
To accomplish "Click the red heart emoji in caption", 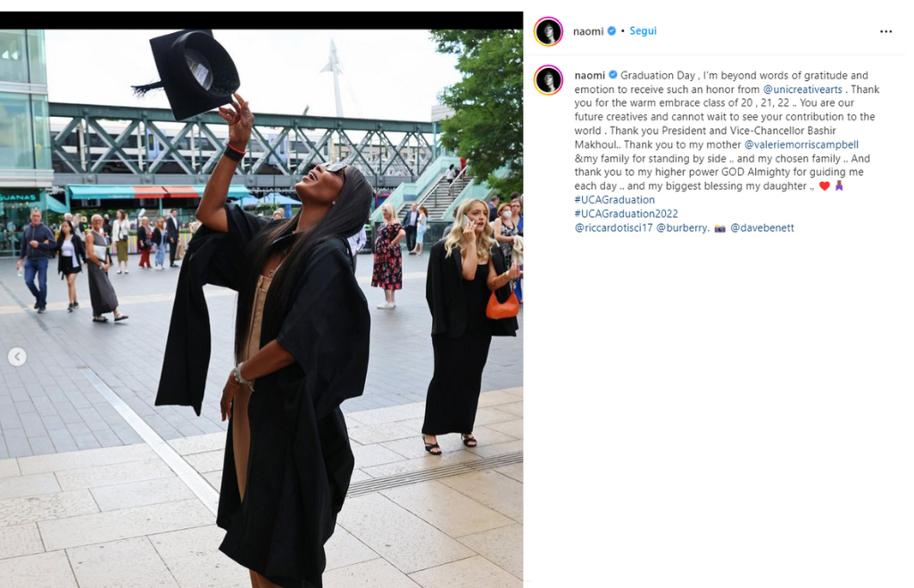I will tap(824, 186).
